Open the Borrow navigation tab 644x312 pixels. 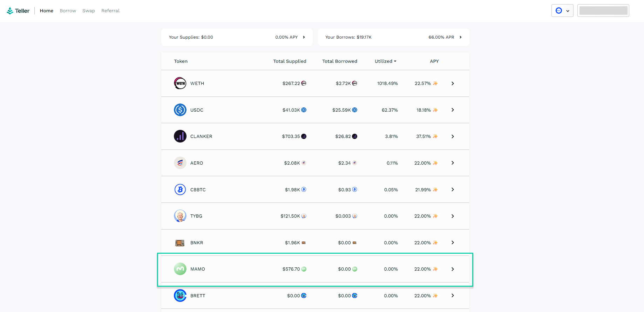[68, 11]
